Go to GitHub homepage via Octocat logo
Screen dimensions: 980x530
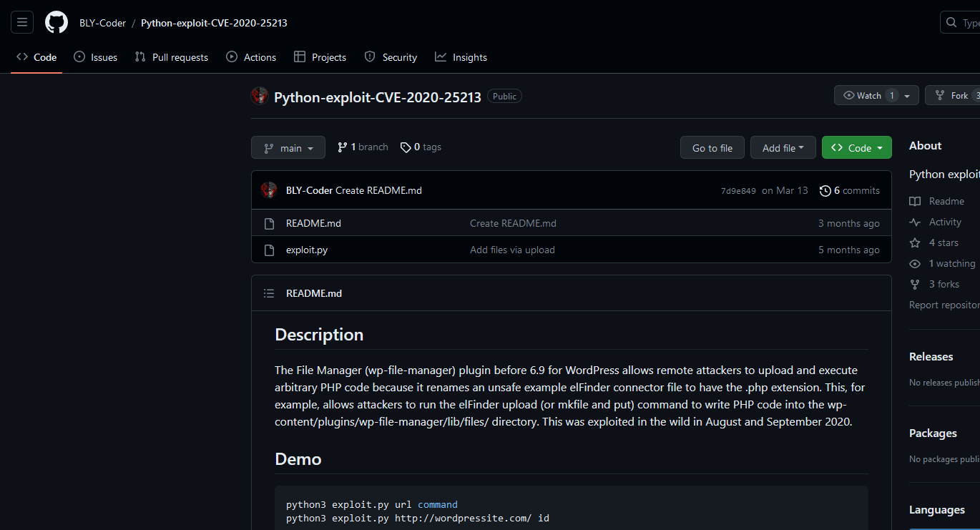(x=57, y=22)
